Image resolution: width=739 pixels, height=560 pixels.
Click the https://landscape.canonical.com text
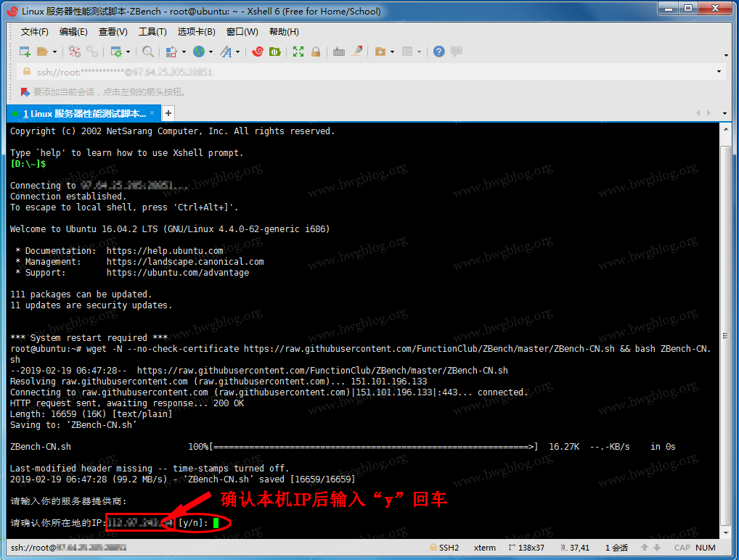point(185,261)
